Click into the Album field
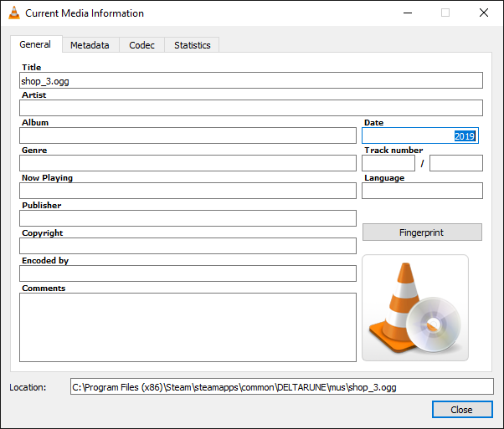 (x=188, y=135)
